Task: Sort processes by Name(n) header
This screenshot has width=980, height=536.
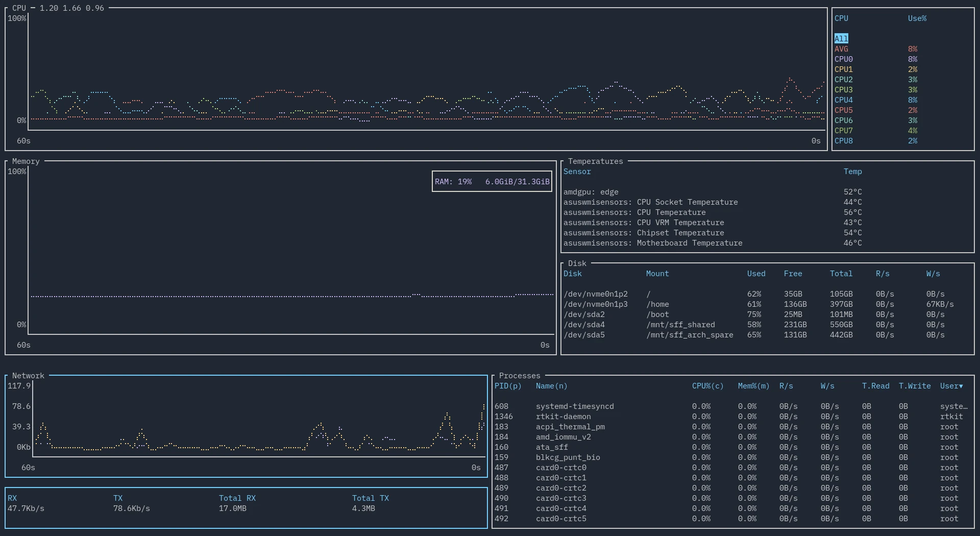Action: [x=551, y=386]
